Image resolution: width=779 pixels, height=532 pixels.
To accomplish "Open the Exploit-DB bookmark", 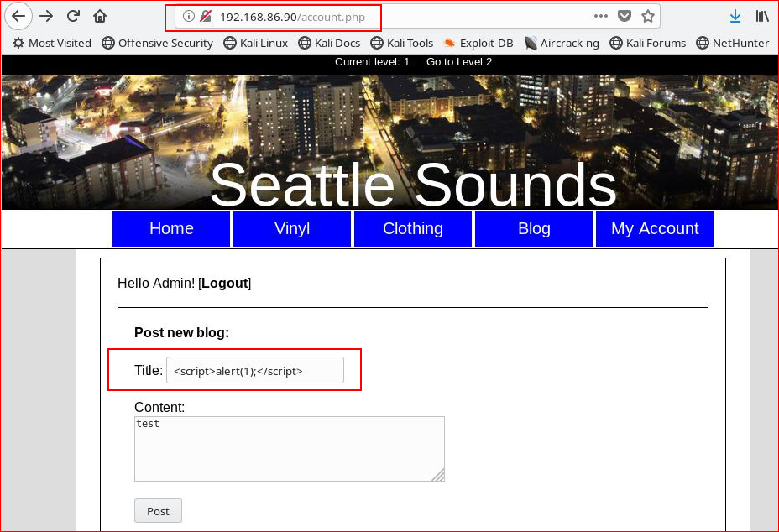I will coord(478,44).
